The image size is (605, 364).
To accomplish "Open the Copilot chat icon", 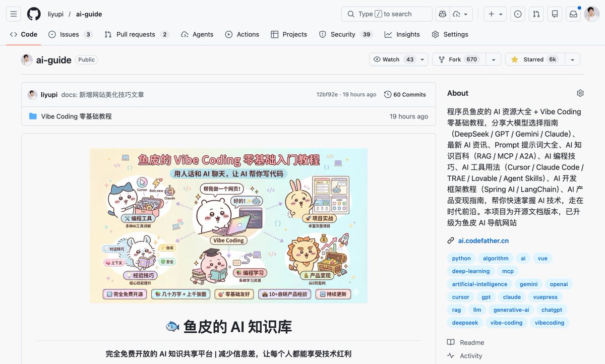I will 443,14.
